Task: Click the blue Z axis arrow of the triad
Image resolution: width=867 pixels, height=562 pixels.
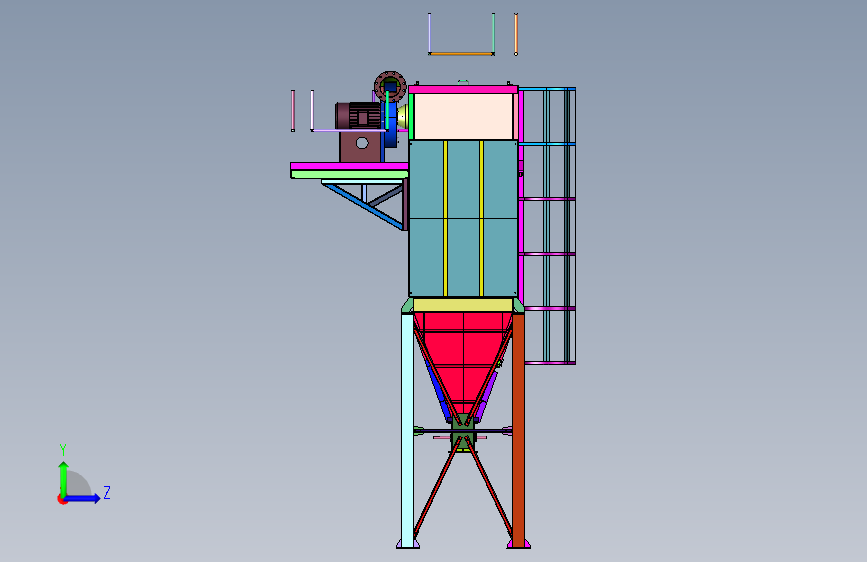Action: pos(83,498)
